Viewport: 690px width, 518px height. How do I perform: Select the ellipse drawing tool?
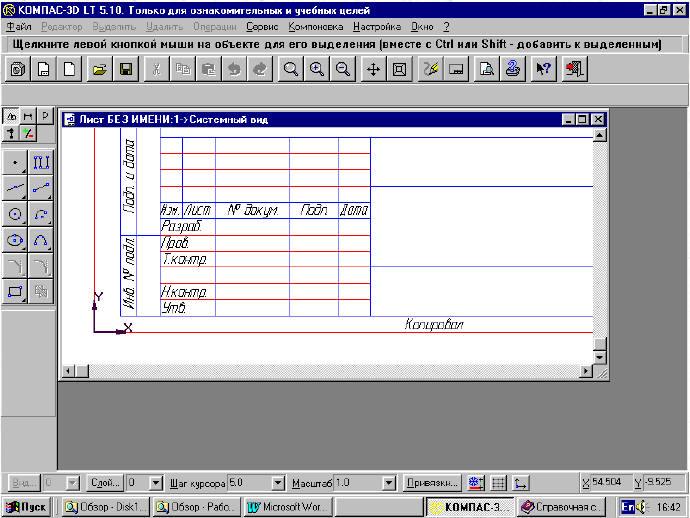pos(15,240)
